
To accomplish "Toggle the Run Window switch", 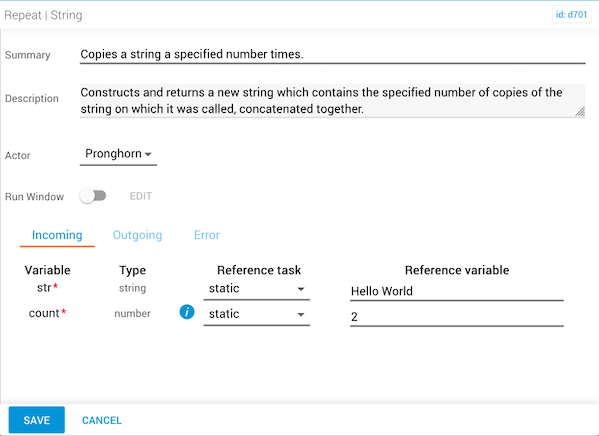I will (x=93, y=196).
